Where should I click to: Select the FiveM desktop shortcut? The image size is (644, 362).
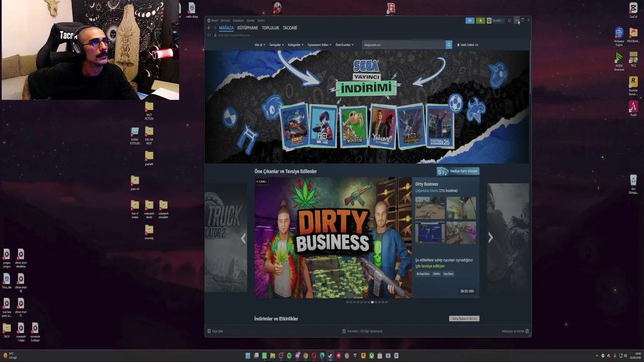coord(633,109)
